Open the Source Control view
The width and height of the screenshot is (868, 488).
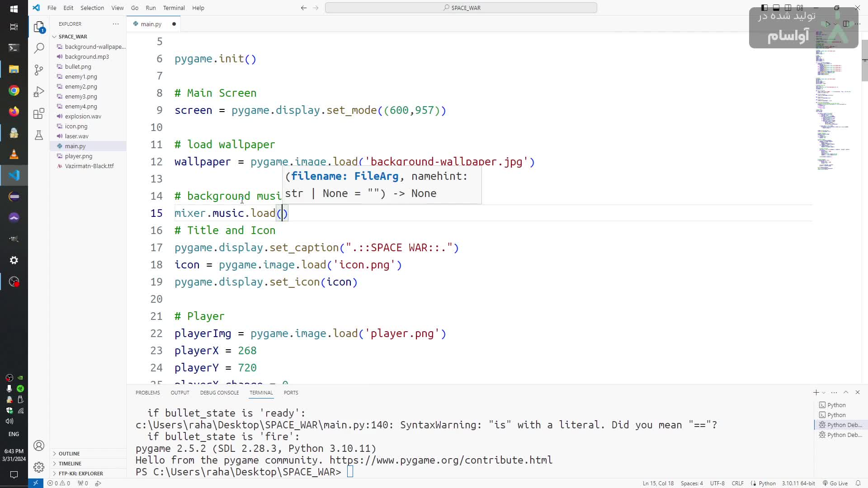(39, 70)
